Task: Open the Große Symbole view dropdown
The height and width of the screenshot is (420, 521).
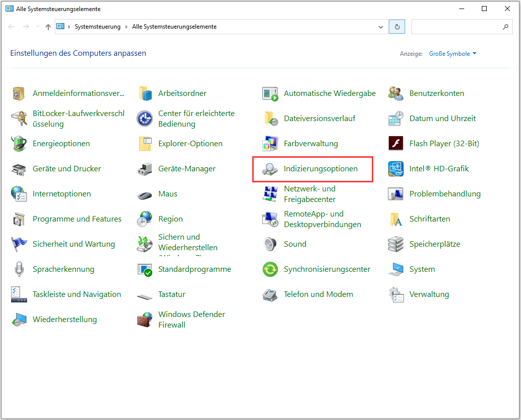Action: pos(452,54)
